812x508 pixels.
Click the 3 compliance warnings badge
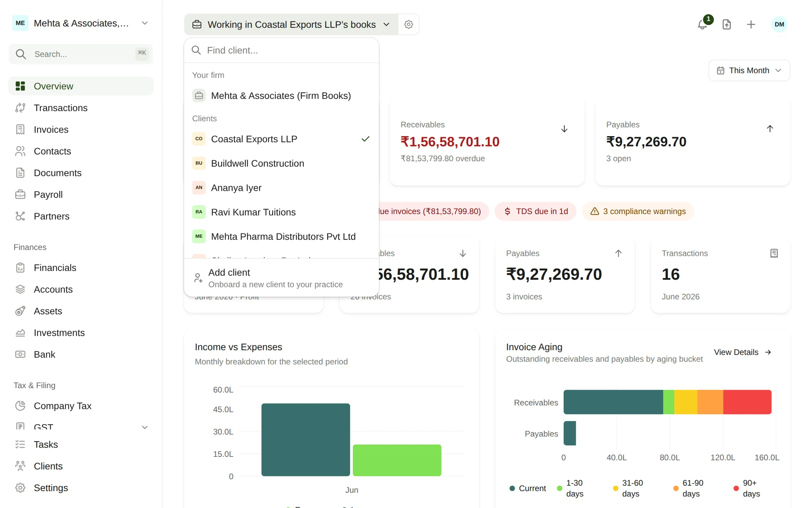pos(638,211)
